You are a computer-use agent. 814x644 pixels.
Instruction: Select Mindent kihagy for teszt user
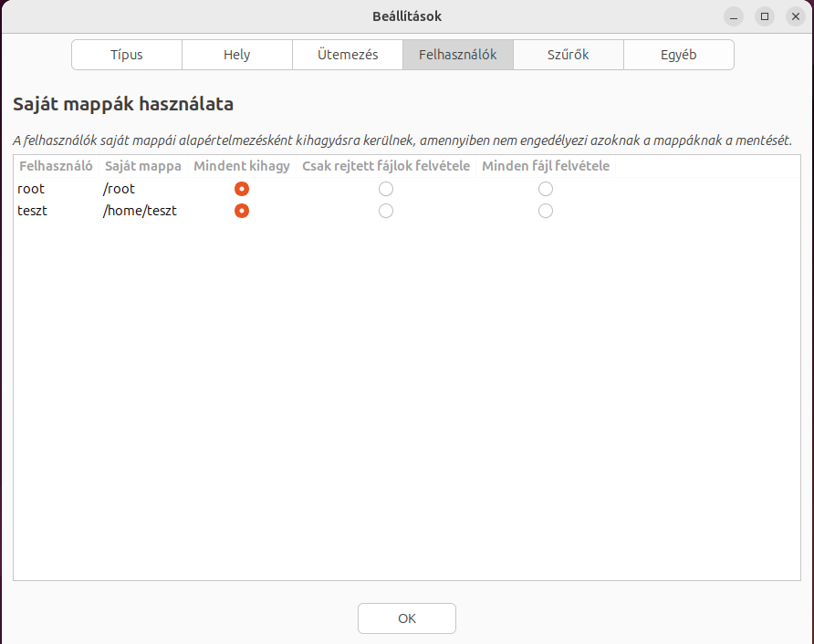pyautogui.click(x=242, y=211)
